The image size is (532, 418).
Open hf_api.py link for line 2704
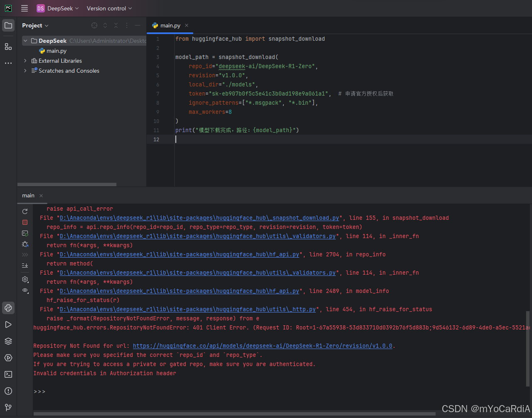click(180, 254)
